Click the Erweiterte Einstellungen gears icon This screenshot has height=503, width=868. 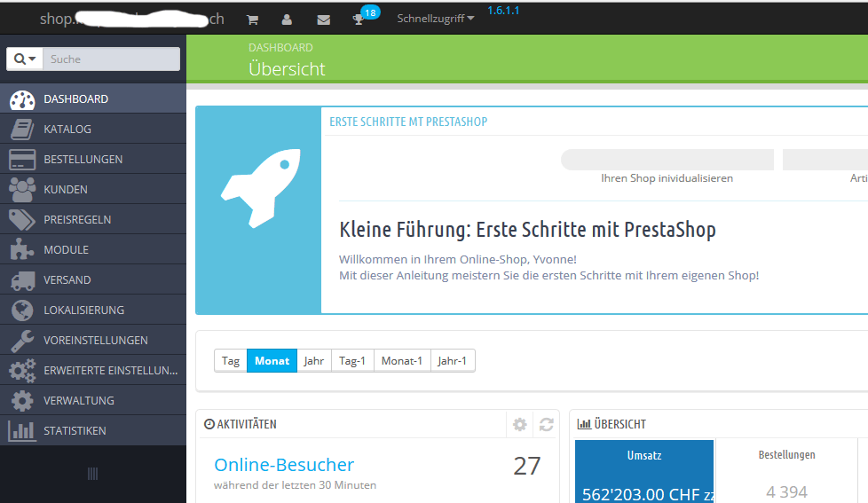(x=22, y=371)
